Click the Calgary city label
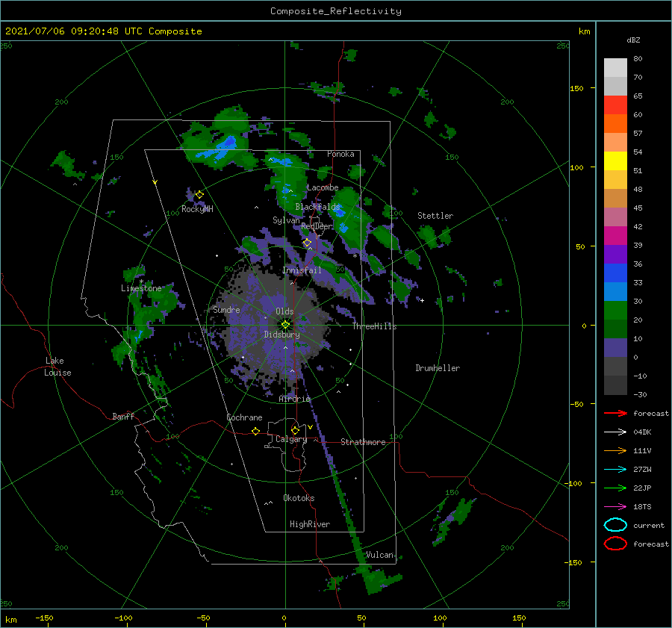The width and height of the screenshot is (672, 628). (x=291, y=439)
